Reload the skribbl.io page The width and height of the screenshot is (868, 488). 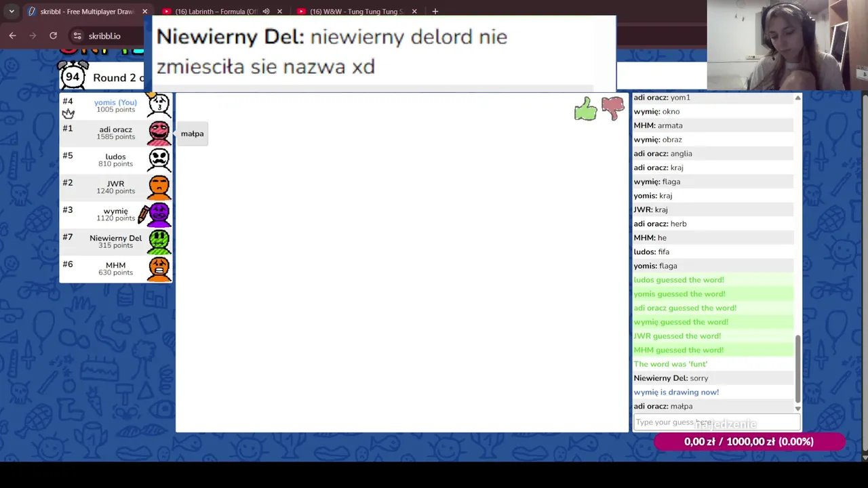(x=53, y=35)
